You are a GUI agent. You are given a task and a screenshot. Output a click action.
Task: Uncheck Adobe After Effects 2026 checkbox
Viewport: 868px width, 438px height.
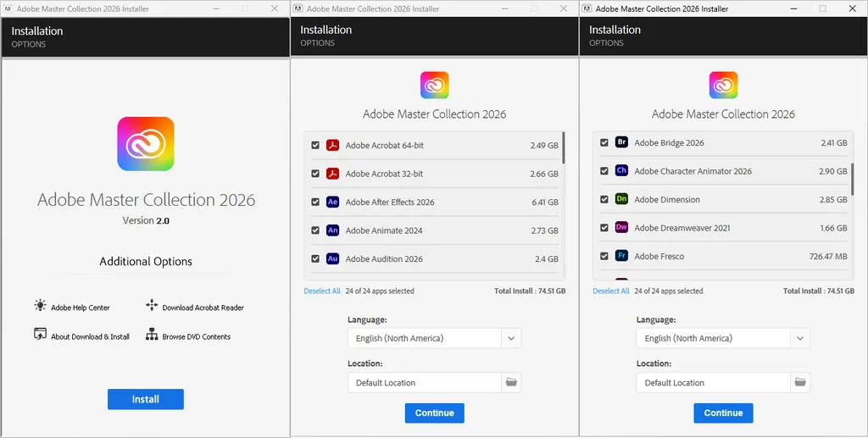tap(315, 202)
